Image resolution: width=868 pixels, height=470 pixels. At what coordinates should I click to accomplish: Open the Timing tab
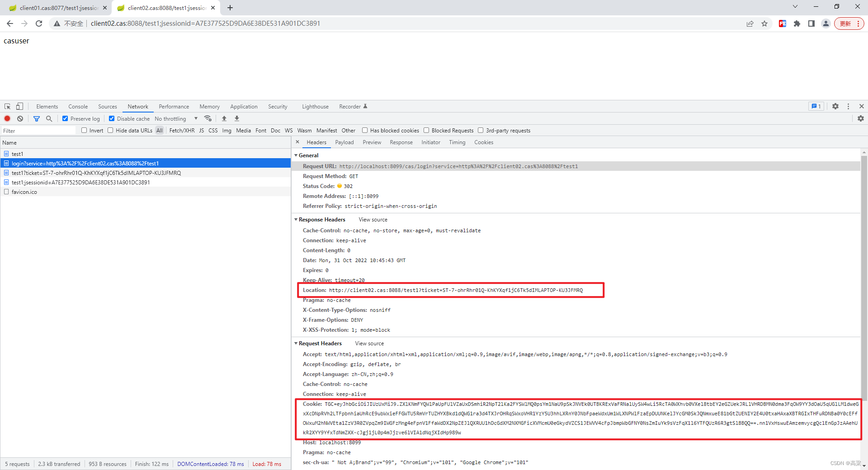point(457,142)
